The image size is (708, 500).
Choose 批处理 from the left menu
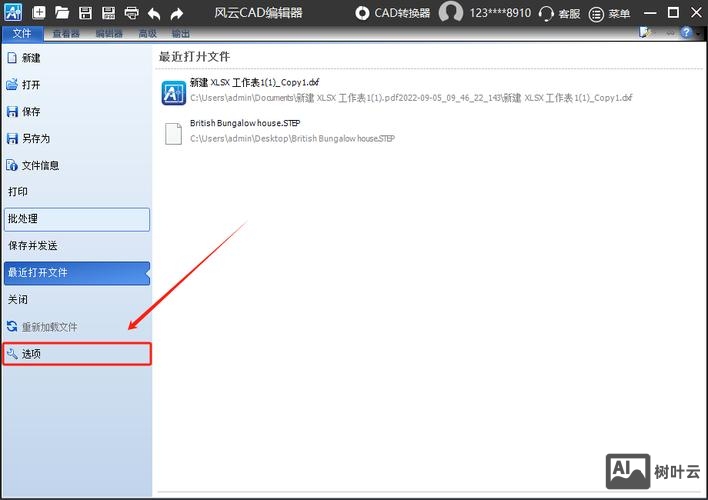77,218
